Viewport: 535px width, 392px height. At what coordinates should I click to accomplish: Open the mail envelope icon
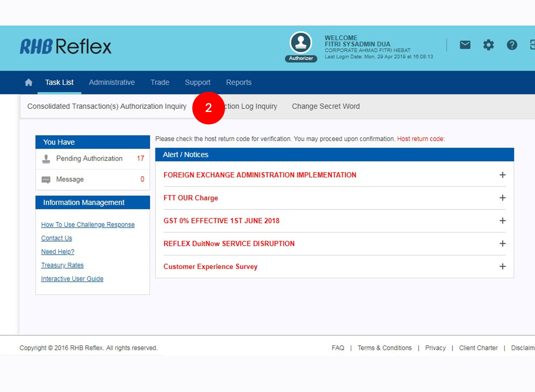[x=465, y=45]
